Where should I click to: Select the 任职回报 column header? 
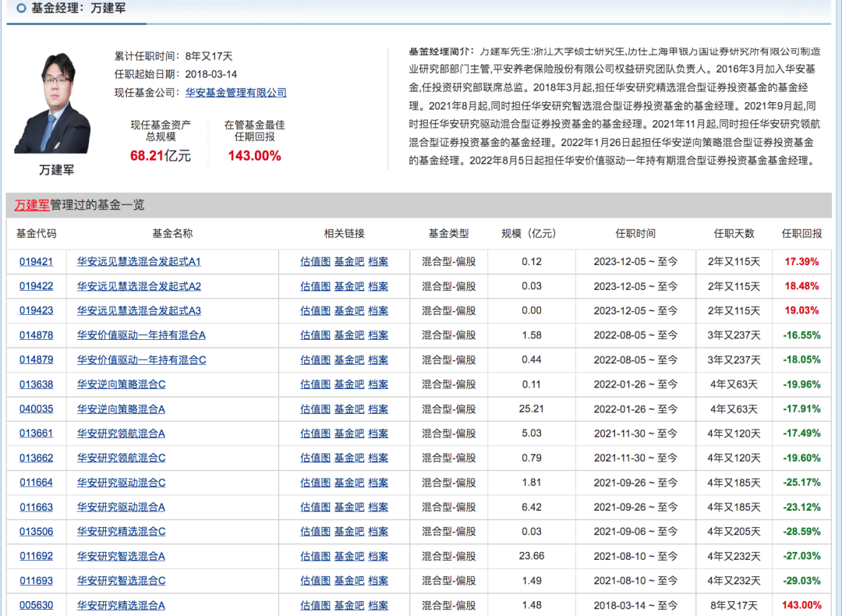pos(801,234)
